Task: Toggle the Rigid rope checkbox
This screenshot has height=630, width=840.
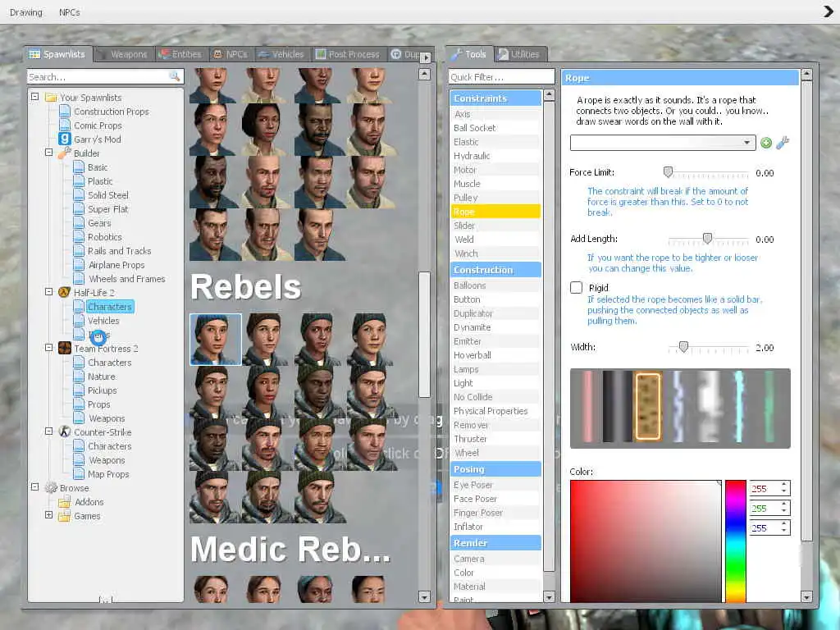Action: coord(577,288)
